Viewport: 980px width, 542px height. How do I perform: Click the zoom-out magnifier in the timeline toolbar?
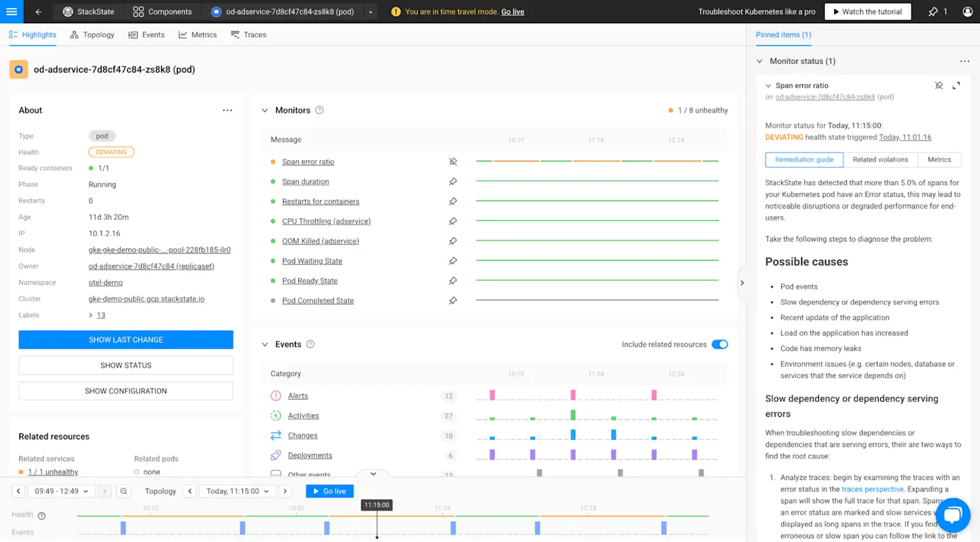(x=124, y=491)
